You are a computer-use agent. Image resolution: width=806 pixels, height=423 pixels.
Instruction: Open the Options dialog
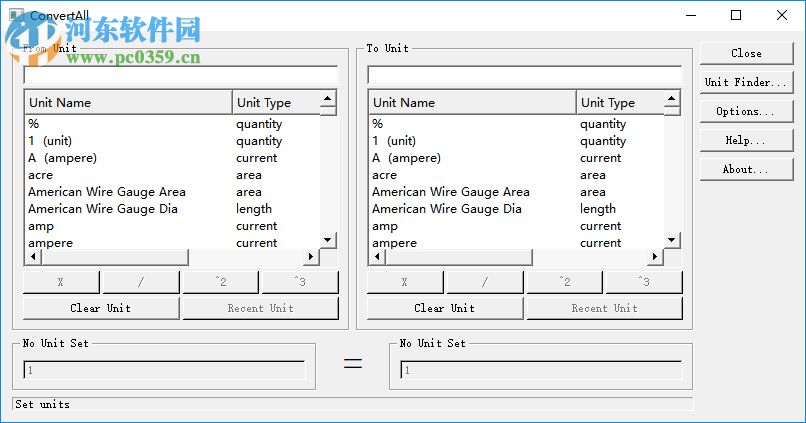pyautogui.click(x=746, y=112)
